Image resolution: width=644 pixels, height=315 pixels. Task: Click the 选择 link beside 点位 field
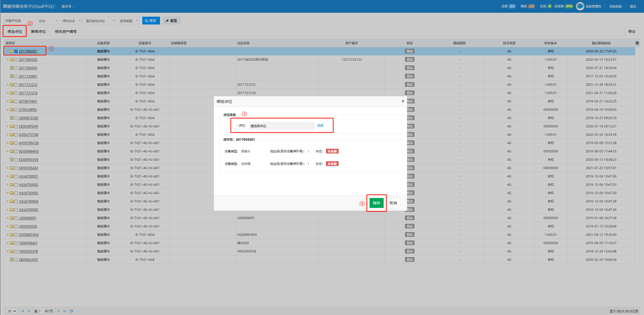pos(320,126)
